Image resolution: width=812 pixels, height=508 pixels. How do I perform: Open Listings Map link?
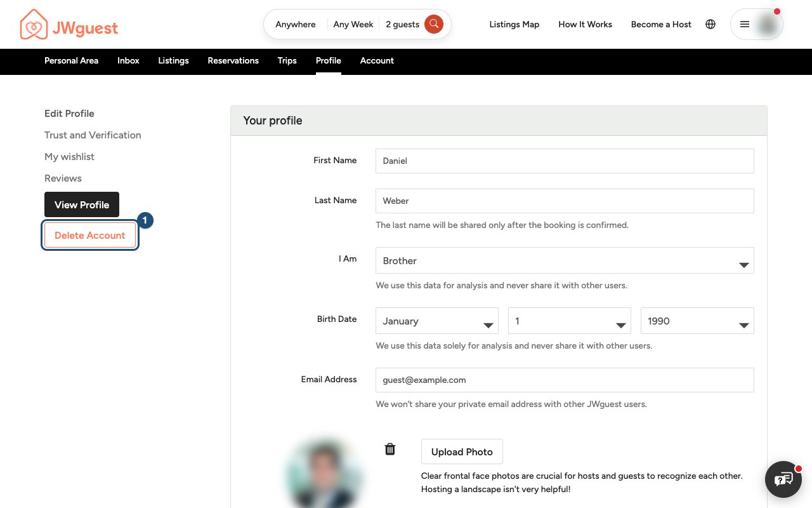pyautogui.click(x=514, y=24)
